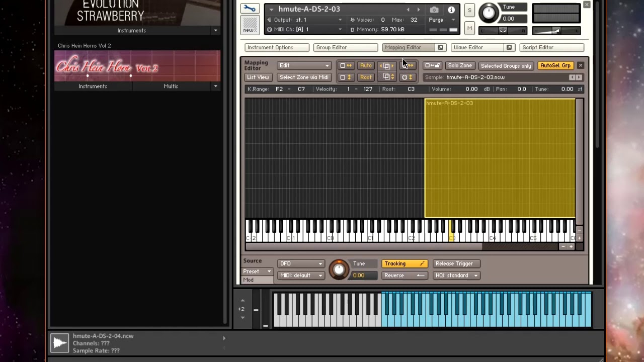Open the Script Editor
The width and height of the screenshot is (644, 362).
[x=551, y=47]
